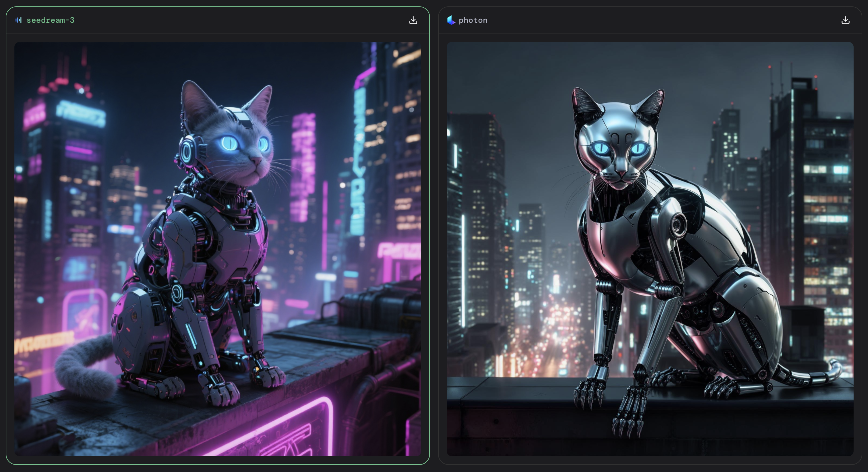Click the round headphone on the seedream-3 cat

(186, 151)
